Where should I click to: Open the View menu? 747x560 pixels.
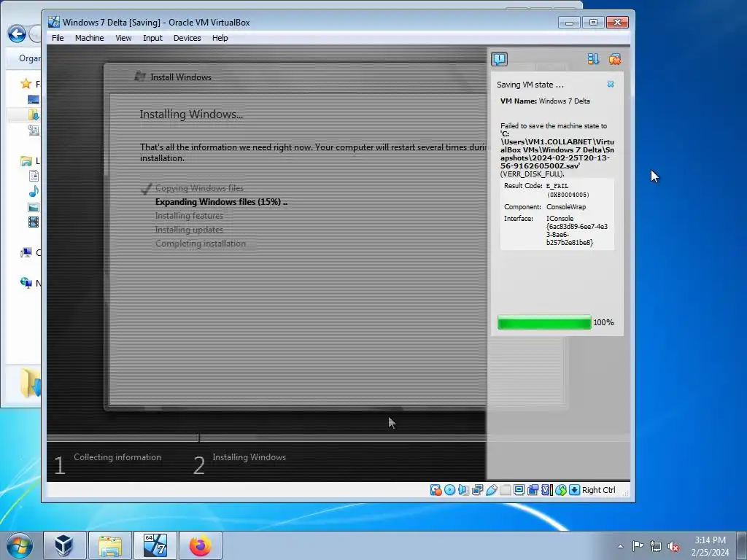point(123,38)
